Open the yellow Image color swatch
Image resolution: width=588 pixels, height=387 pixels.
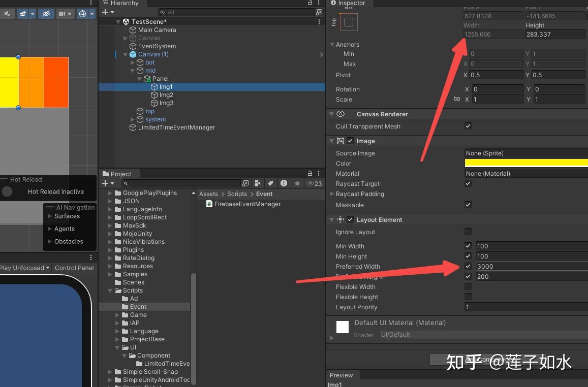coord(526,163)
